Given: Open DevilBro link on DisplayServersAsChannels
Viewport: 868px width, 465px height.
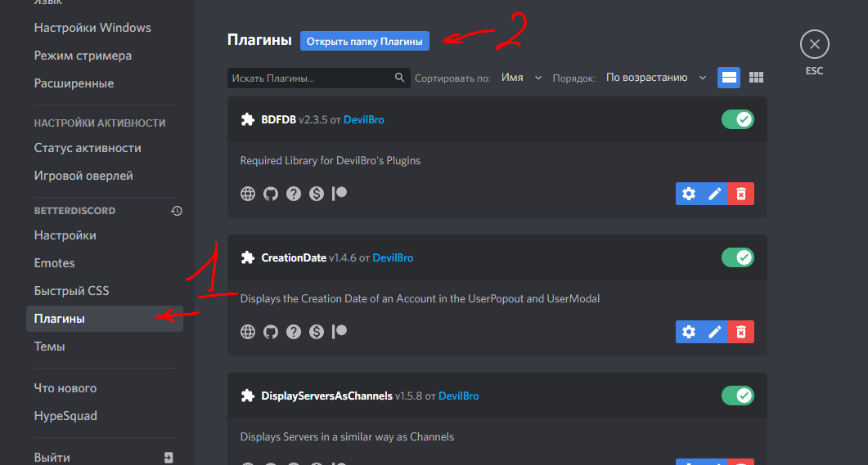Looking at the screenshot, I should [458, 396].
